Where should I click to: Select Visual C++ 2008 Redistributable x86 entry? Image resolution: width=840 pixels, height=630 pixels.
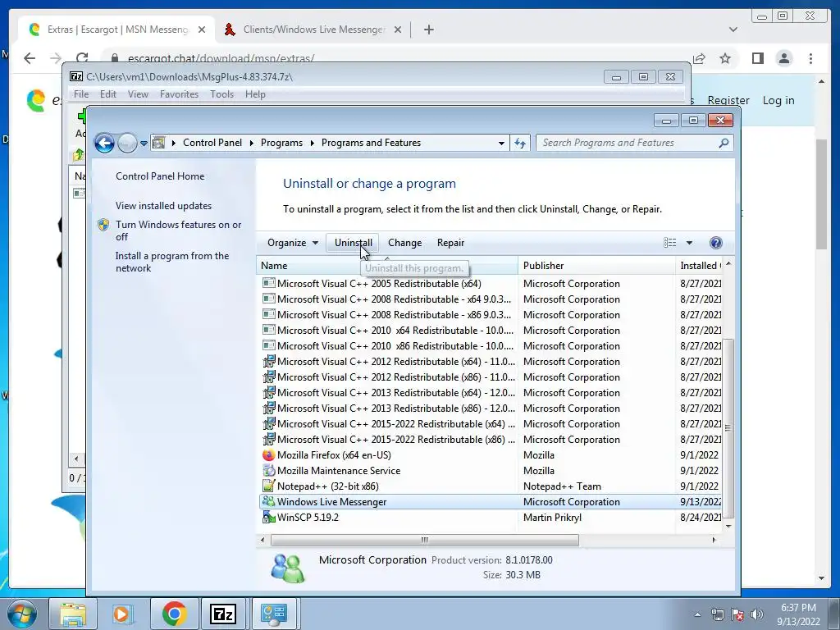(394, 314)
